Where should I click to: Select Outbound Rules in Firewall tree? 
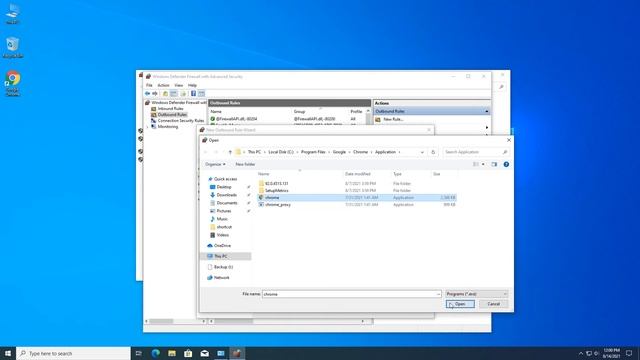point(172,115)
